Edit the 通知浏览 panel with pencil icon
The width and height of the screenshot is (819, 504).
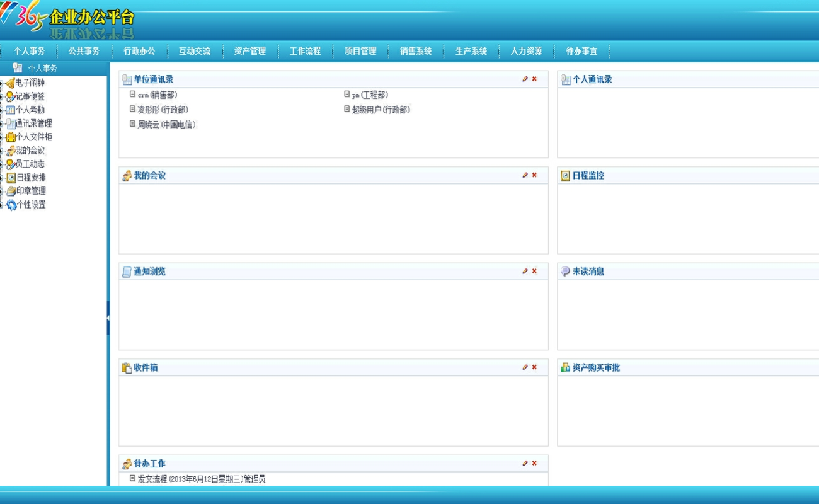(x=525, y=271)
